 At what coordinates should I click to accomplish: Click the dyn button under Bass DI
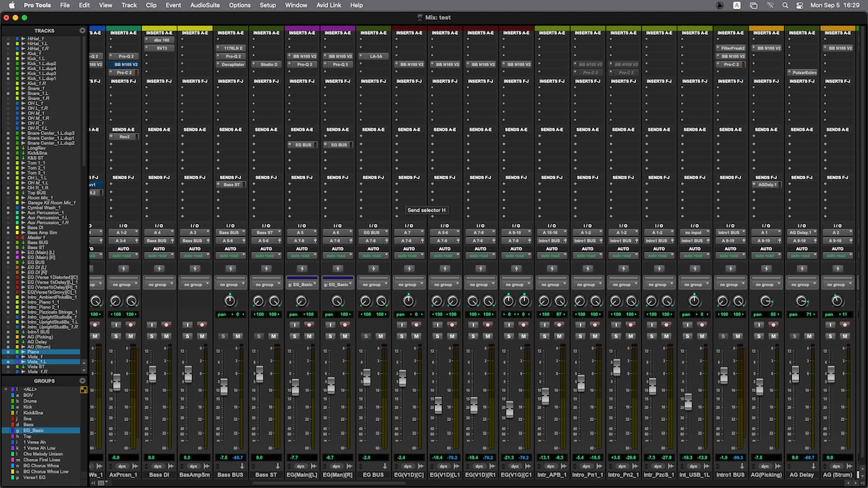point(159,467)
